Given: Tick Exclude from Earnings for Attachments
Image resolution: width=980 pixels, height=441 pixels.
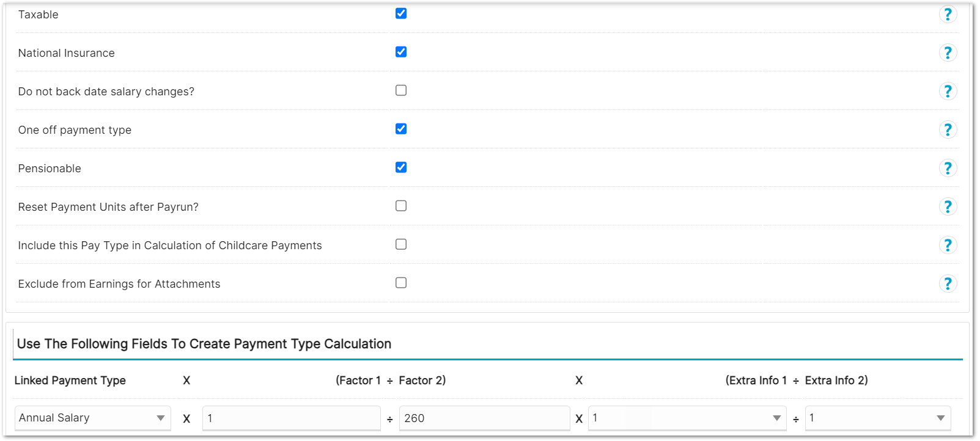Looking at the screenshot, I should 401,283.
